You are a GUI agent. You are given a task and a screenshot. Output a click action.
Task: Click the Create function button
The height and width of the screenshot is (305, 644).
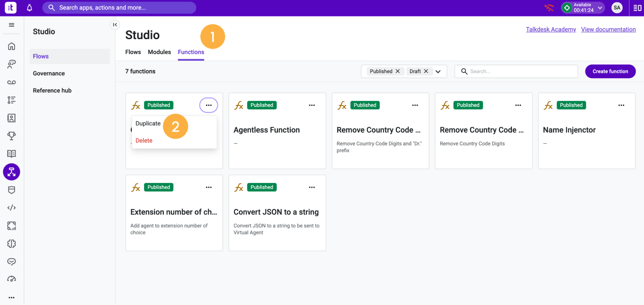coord(610,71)
